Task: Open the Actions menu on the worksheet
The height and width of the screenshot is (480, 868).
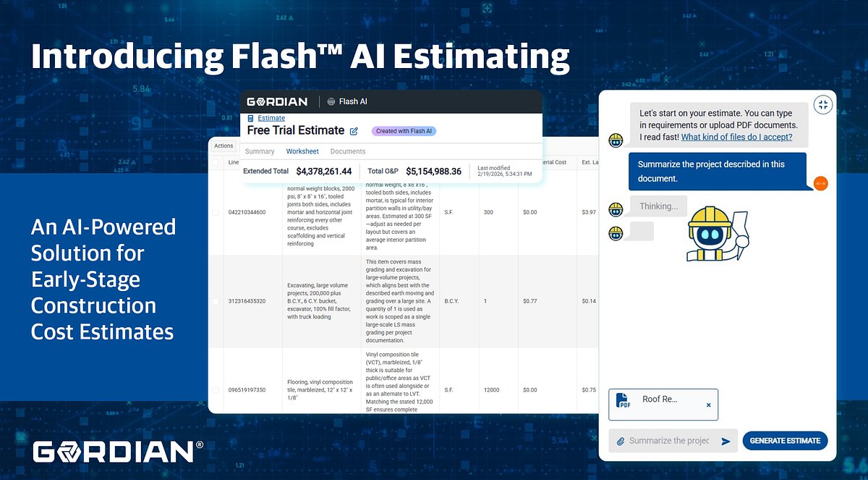Action: tap(223, 146)
